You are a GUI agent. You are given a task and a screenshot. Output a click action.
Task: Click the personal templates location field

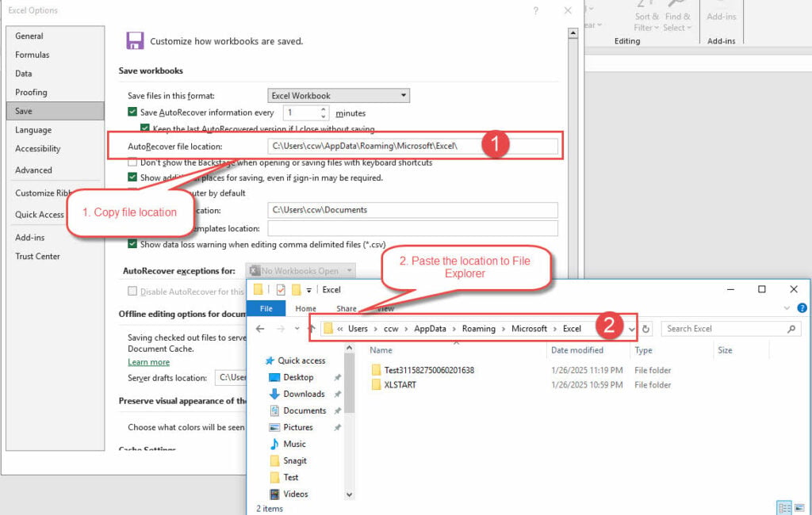[412, 228]
